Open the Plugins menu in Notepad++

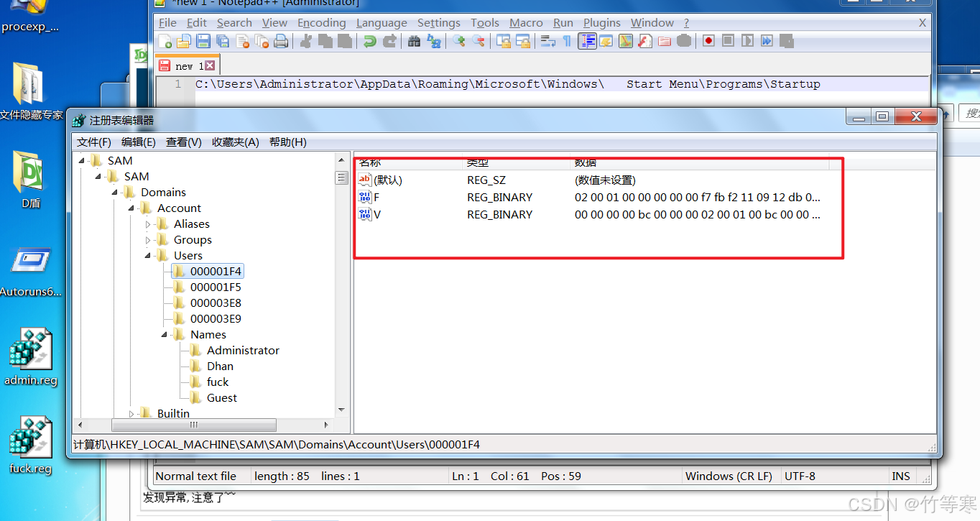[602, 23]
